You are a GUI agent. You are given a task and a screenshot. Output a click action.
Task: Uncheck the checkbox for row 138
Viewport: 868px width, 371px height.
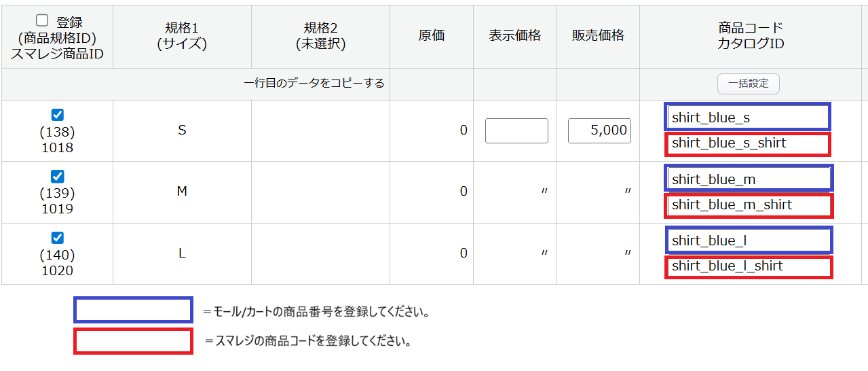click(58, 115)
